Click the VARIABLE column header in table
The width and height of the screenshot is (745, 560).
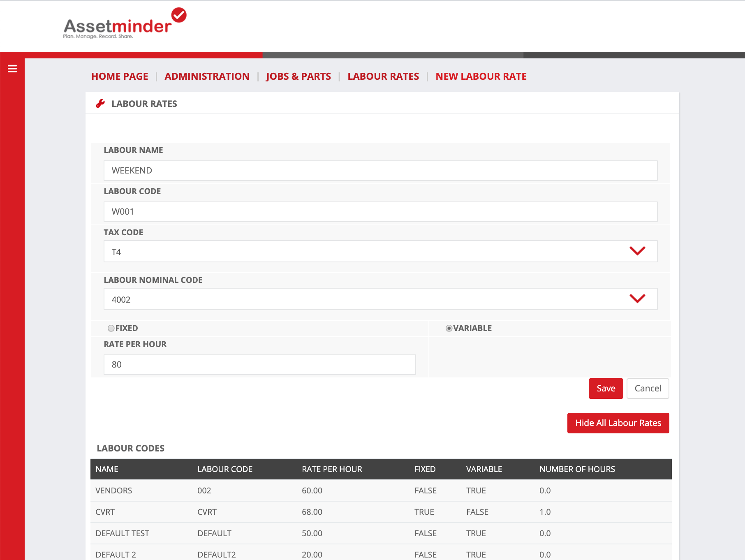coord(484,469)
